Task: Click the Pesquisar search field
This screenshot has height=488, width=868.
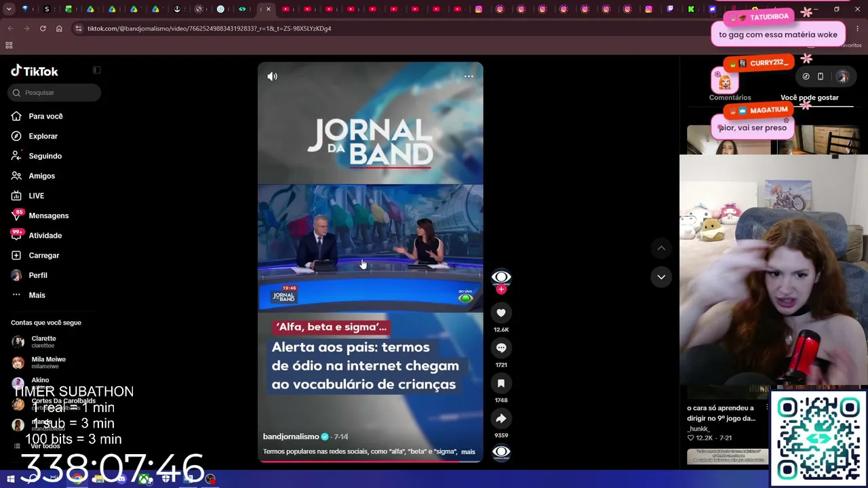Action: point(54,93)
